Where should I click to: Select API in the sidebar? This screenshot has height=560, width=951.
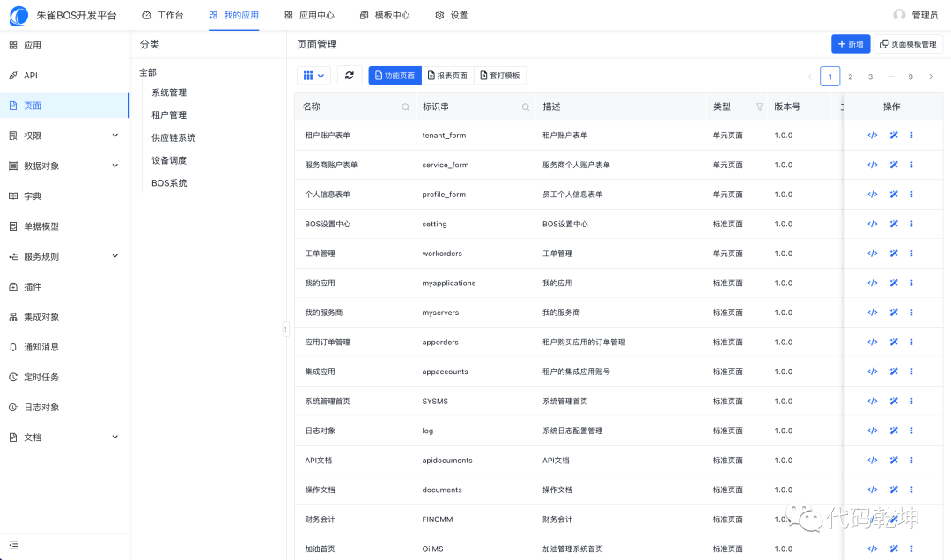(x=64, y=75)
